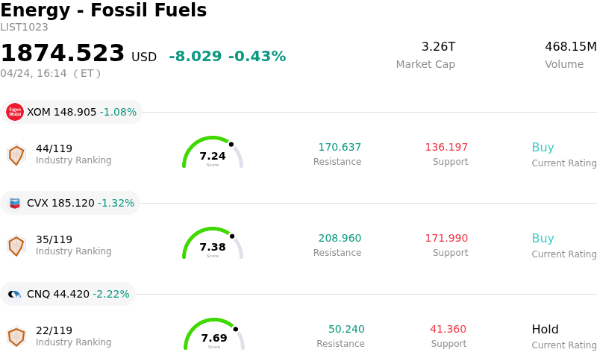
Task: Click the ExxonMobil logo icon
Action: click(15, 112)
